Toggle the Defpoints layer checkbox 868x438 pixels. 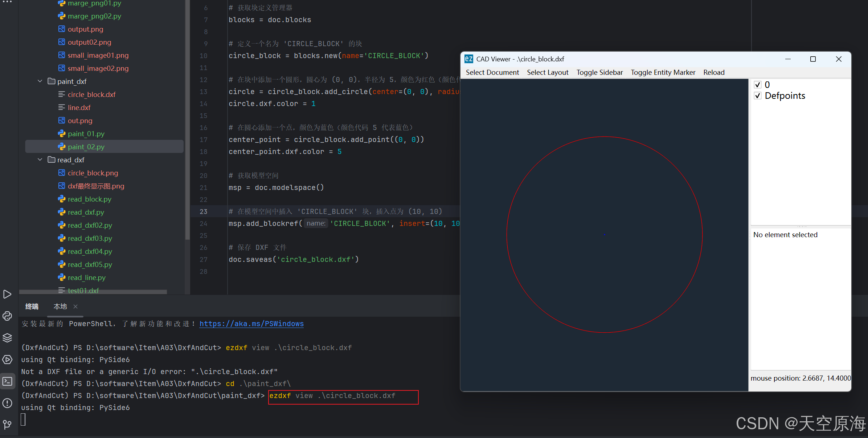point(758,96)
